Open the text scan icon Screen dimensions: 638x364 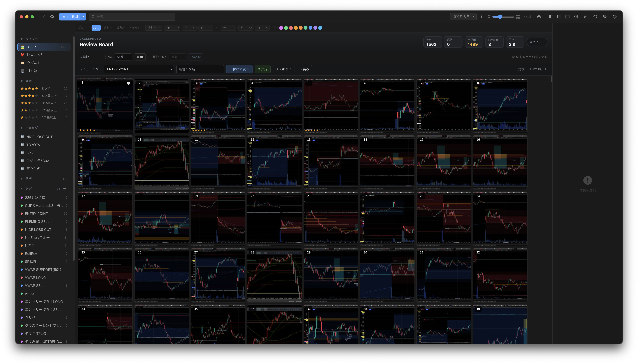click(585, 17)
